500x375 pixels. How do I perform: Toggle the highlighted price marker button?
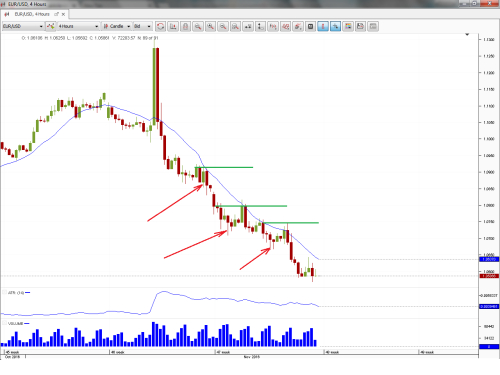pos(323,26)
